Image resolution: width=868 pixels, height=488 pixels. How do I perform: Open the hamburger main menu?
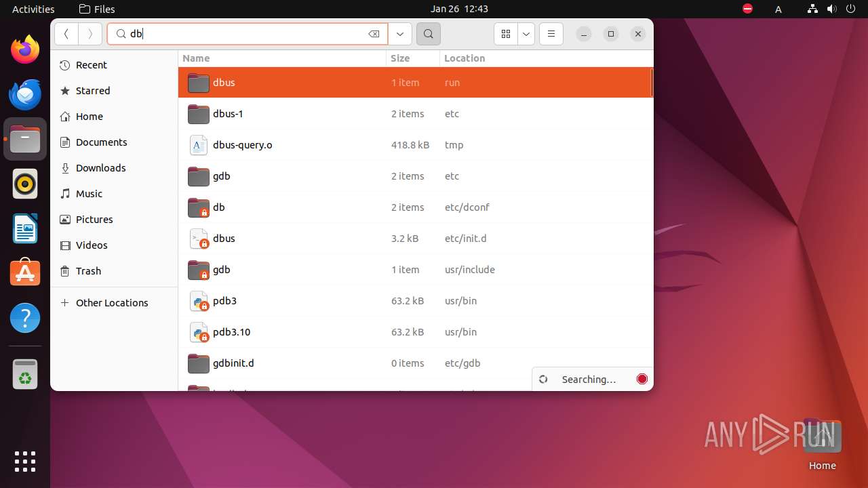(x=551, y=34)
